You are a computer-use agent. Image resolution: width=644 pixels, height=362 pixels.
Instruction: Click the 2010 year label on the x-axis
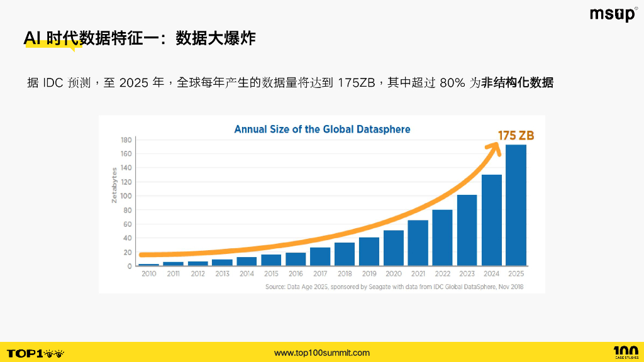click(149, 274)
